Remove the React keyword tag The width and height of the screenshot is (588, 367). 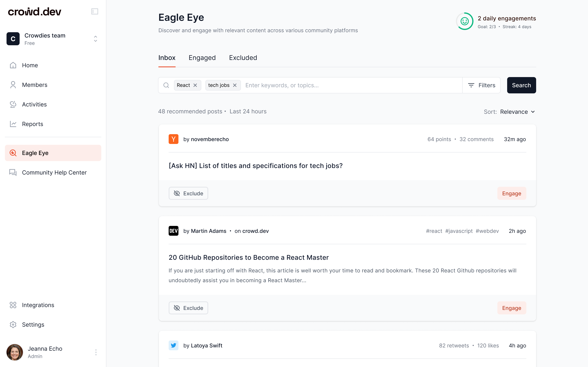pos(195,85)
